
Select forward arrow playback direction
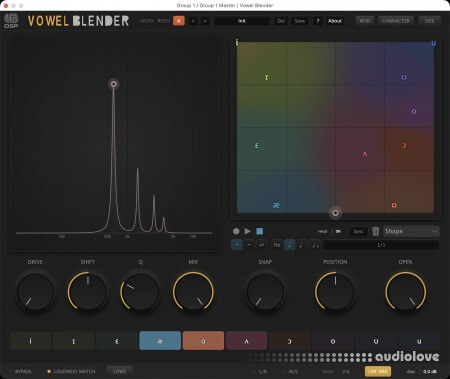237,245
